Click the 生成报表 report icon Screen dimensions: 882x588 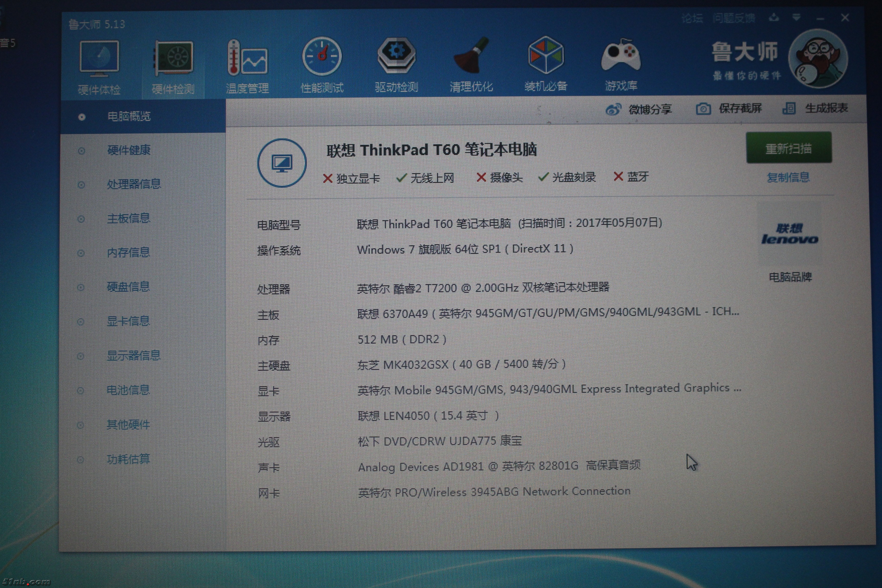tap(789, 108)
